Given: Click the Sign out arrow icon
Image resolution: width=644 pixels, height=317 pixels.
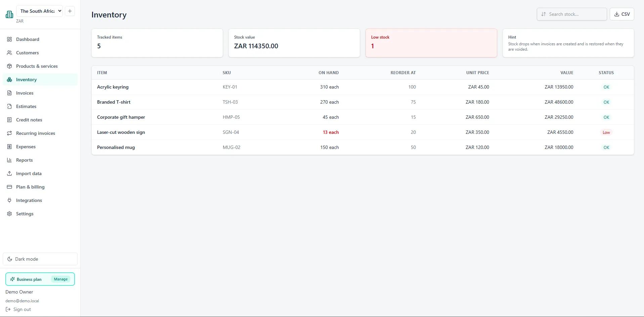Looking at the screenshot, I should click(8, 309).
